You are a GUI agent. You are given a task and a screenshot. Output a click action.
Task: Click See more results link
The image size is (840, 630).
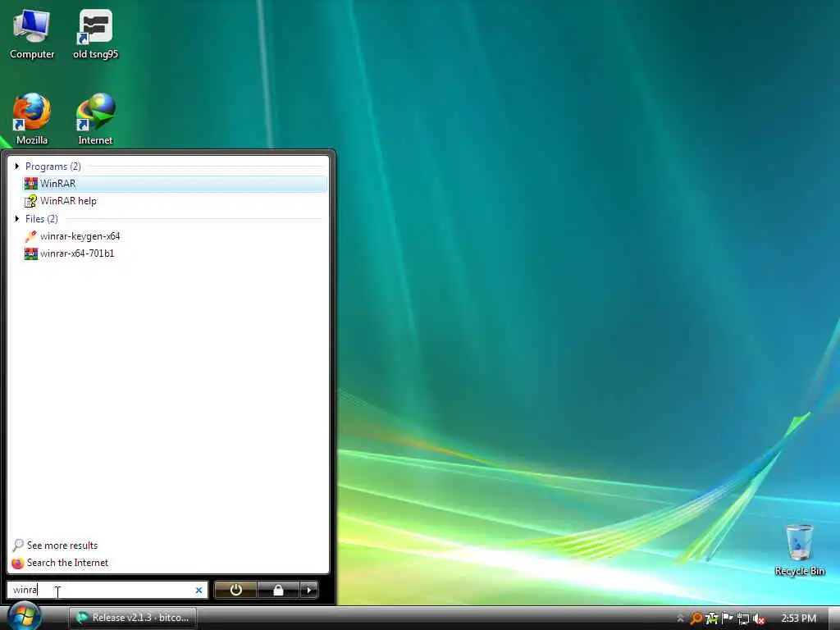[x=62, y=546]
